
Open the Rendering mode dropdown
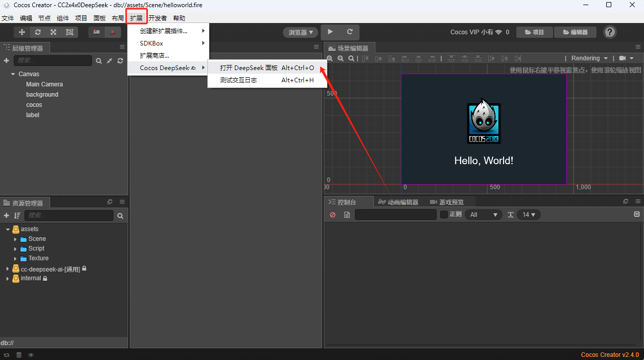[589, 58]
